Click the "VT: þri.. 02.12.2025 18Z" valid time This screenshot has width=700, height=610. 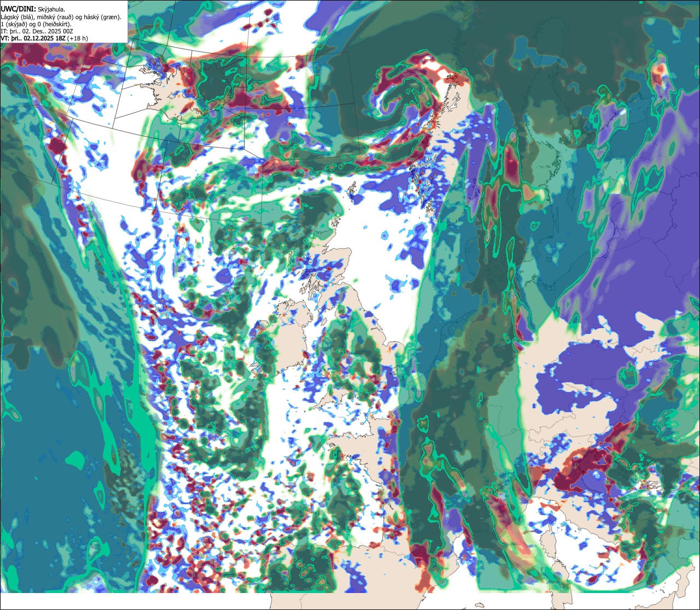coord(33,38)
